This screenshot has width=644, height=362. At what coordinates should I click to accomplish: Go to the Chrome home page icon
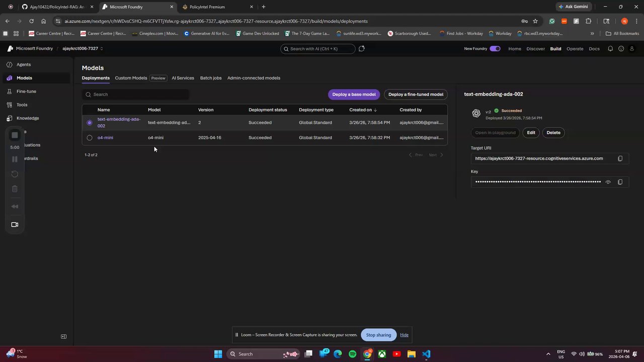coord(44,21)
